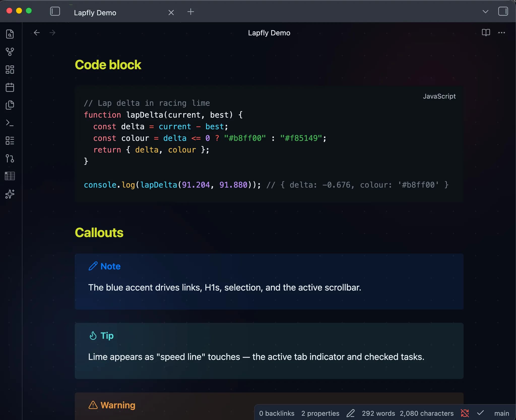Click the 'const colour' code line

[x=210, y=138]
